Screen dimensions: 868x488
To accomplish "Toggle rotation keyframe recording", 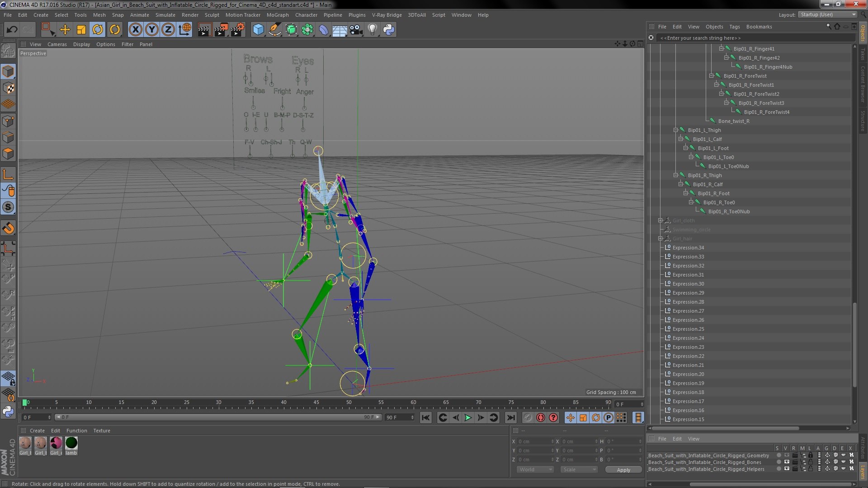I will (596, 418).
